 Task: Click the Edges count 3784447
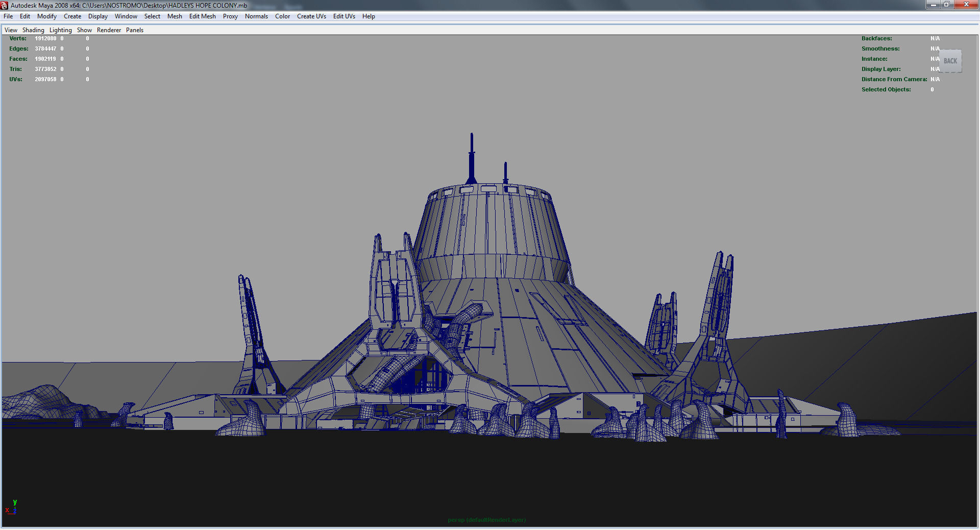tap(45, 49)
